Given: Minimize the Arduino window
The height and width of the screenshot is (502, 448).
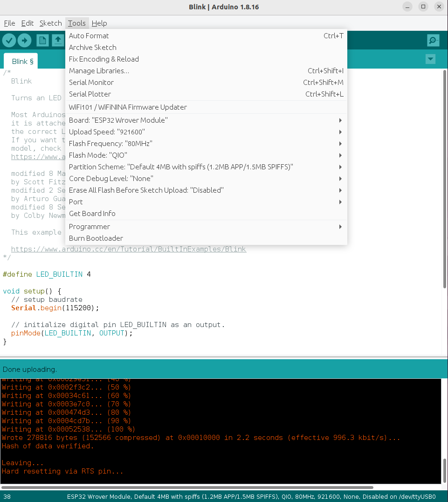Looking at the screenshot, I should tap(407, 7).
